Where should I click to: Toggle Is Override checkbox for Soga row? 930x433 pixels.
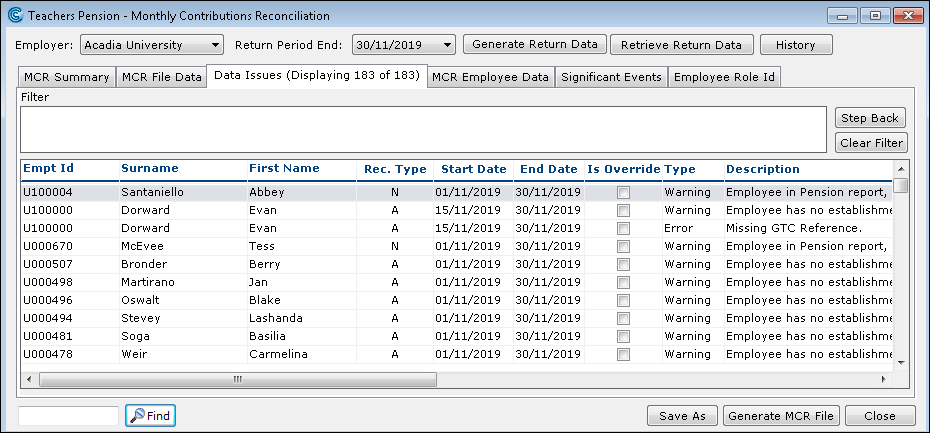tap(623, 336)
